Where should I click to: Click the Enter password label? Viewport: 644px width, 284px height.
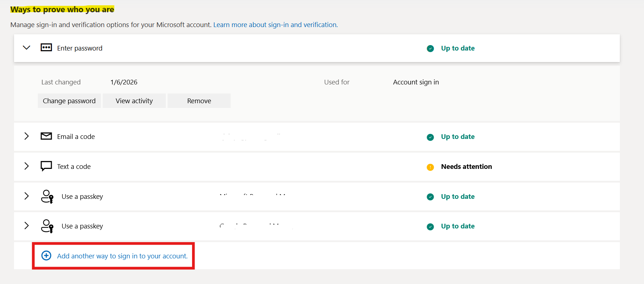click(x=80, y=48)
